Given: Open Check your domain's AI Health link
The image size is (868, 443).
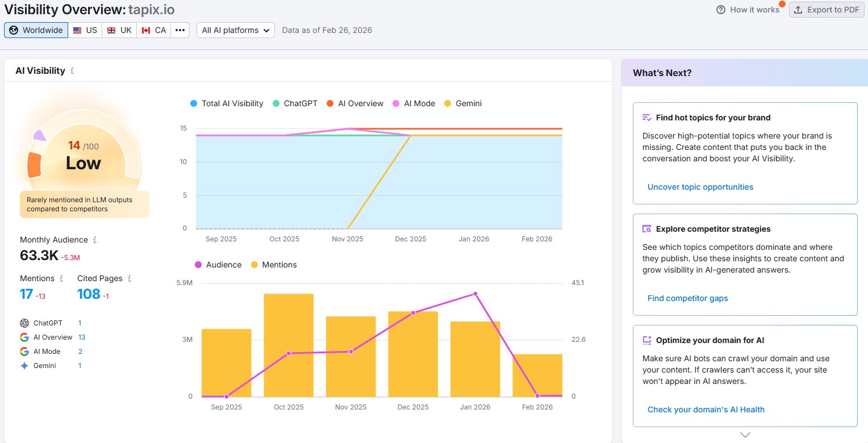Looking at the screenshot, I should click(706, 409).
